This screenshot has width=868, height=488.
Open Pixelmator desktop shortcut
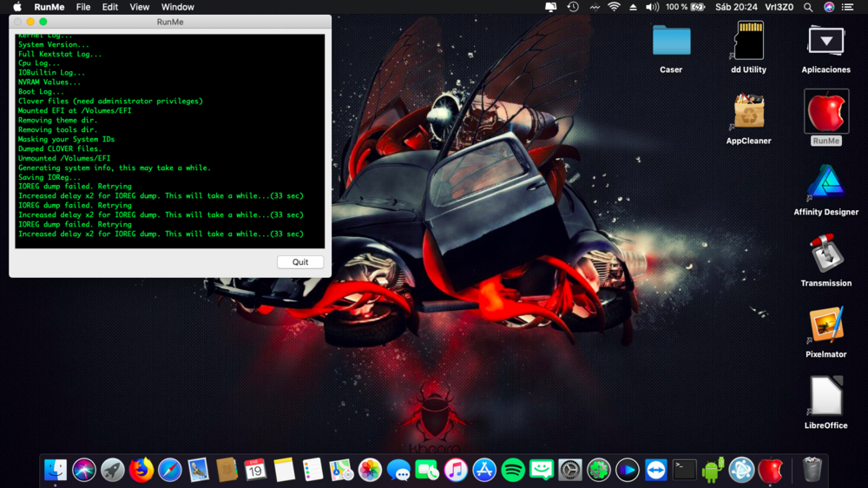click(x=825, y=326)
